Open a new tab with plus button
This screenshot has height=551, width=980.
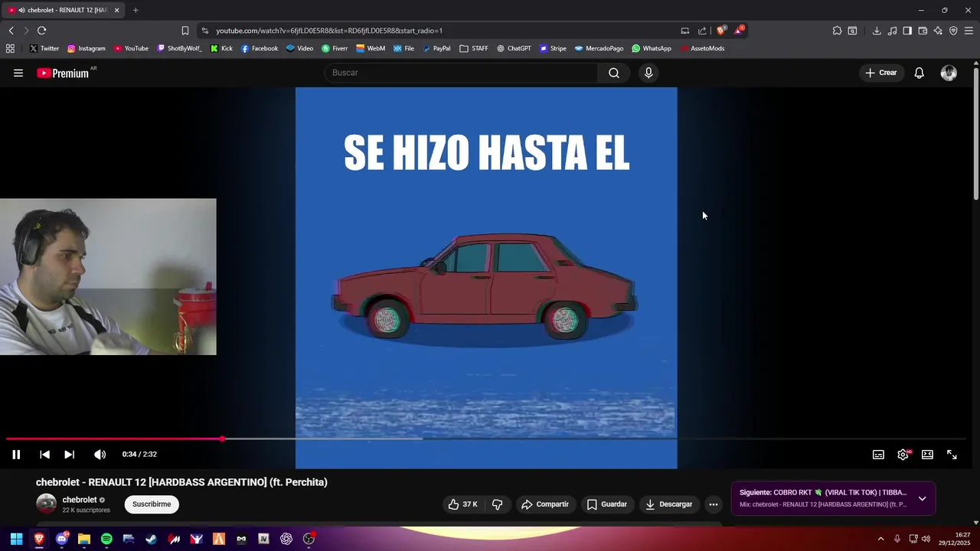(136, 10)
